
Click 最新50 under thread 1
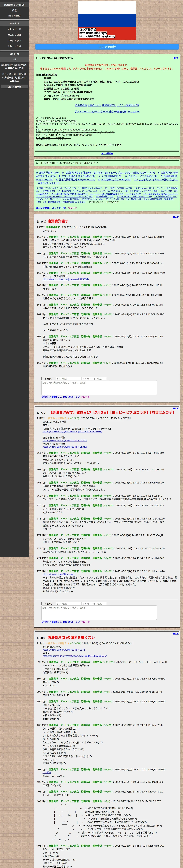pos(55,397)
